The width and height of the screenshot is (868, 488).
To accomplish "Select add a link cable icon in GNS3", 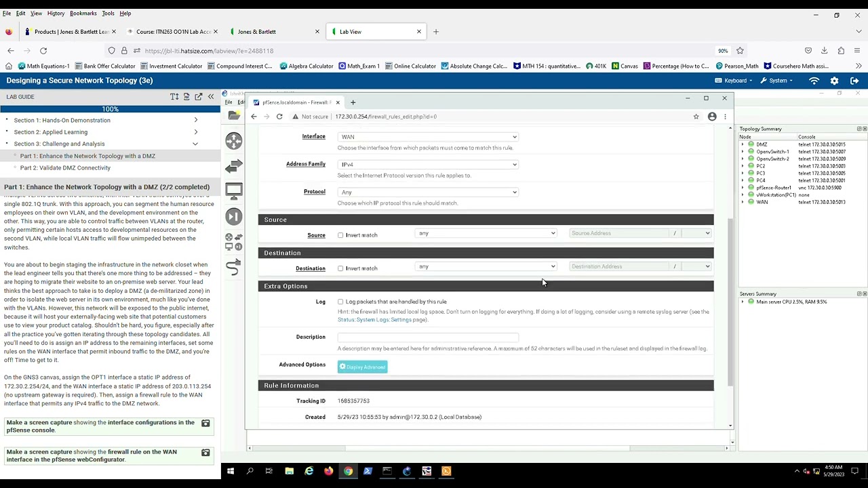I will tap(234, 268).
